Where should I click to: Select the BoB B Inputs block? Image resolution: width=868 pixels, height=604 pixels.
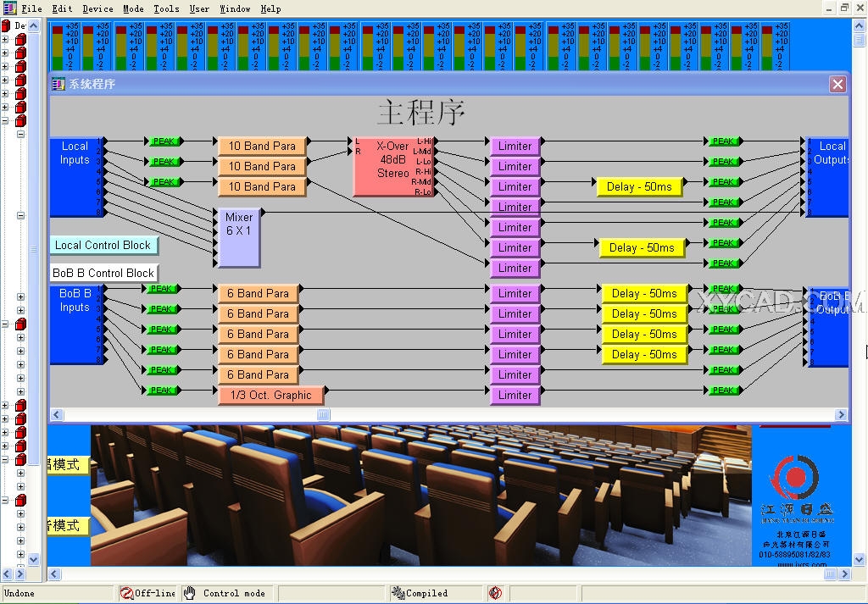[x=75, y=325]
